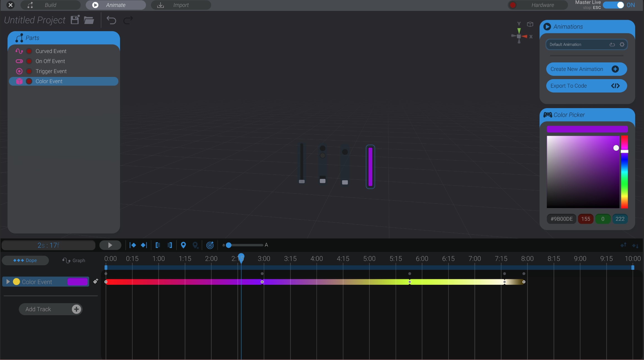This screenshot has width=644, height=360.
Task: Switch to the Build mode tab
Action: pos(50,5)
